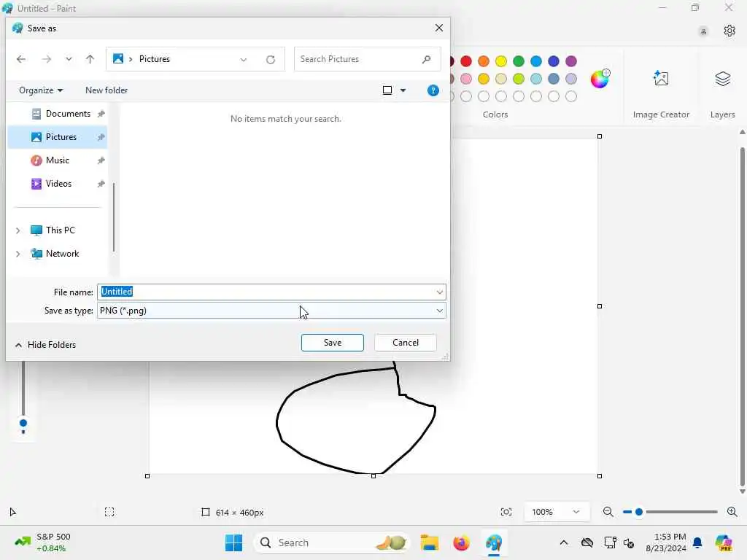
Task: Open the S&P 500 widget
Action: point(42,542)
